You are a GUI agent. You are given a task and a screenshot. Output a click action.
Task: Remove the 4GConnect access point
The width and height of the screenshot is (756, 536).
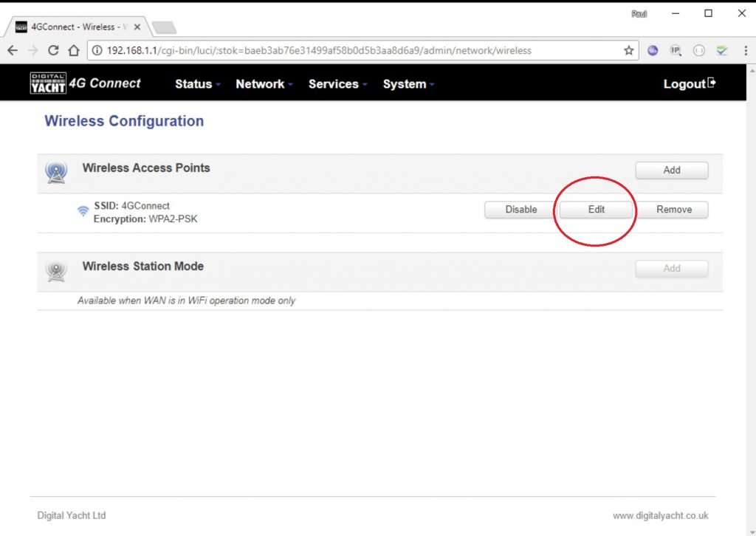673,210
